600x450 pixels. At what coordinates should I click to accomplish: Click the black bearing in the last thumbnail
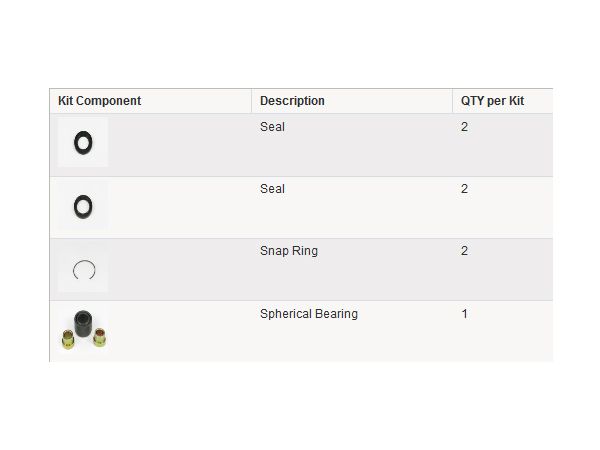pyautogui.click(x=82, y=323)
